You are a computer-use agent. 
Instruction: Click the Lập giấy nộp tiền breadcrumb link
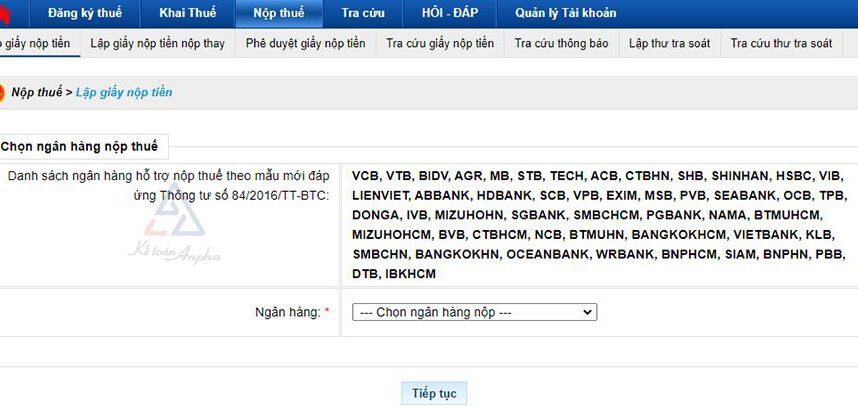pos(124,92)
